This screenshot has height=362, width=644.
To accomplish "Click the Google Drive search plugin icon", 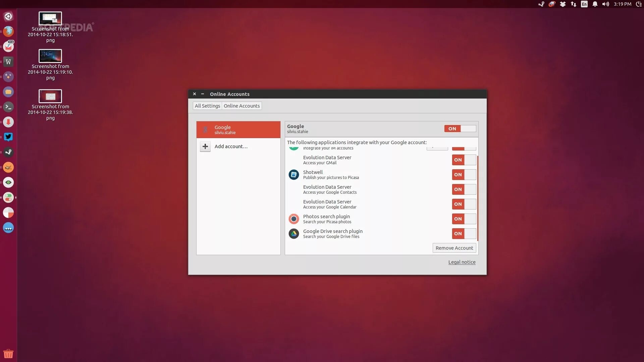I will coord(294,234).
